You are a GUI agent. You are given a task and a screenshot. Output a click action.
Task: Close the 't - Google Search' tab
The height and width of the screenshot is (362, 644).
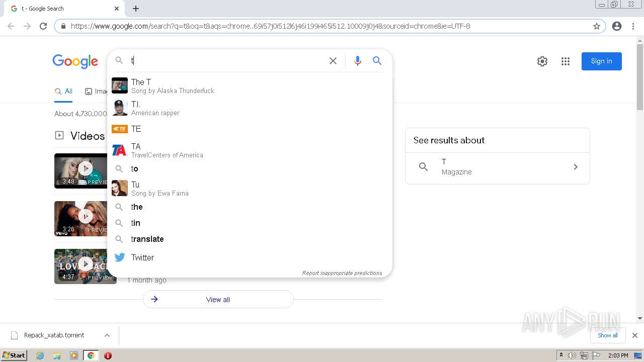pos(117,9)
